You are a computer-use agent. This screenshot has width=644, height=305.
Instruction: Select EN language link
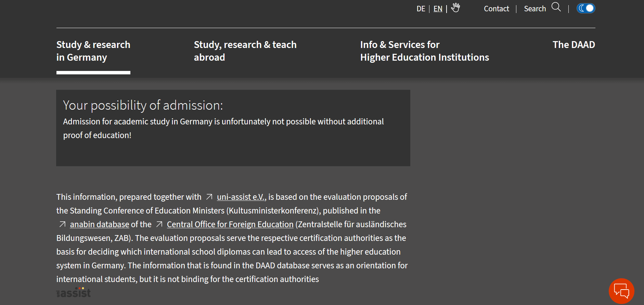(438, 9)
